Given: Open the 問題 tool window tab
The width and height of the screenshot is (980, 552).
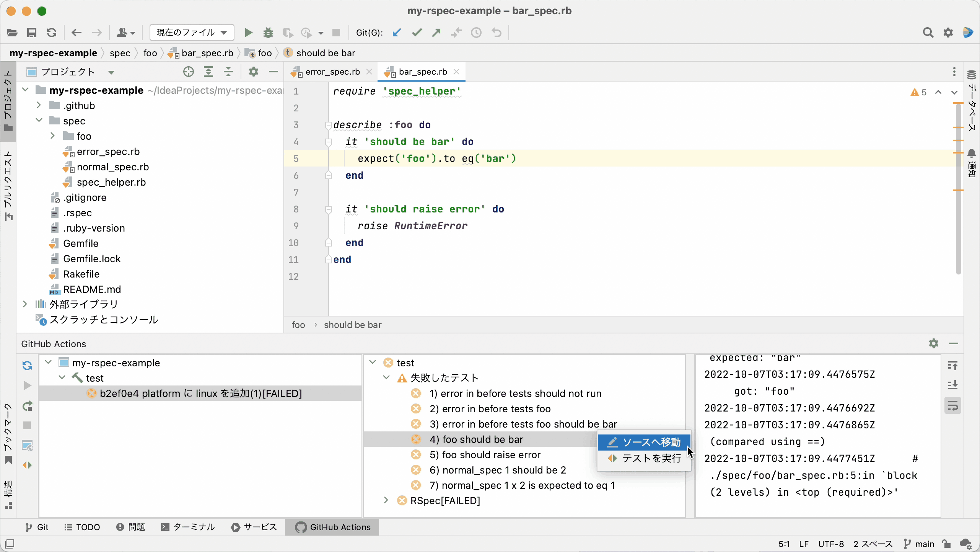Looking at the screenshot, I should (130, 527).
